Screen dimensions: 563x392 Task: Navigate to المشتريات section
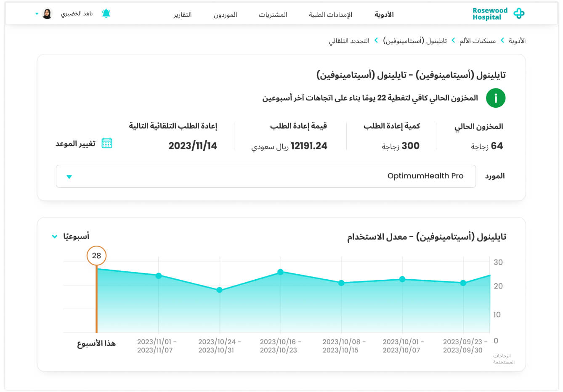point(273,15)
